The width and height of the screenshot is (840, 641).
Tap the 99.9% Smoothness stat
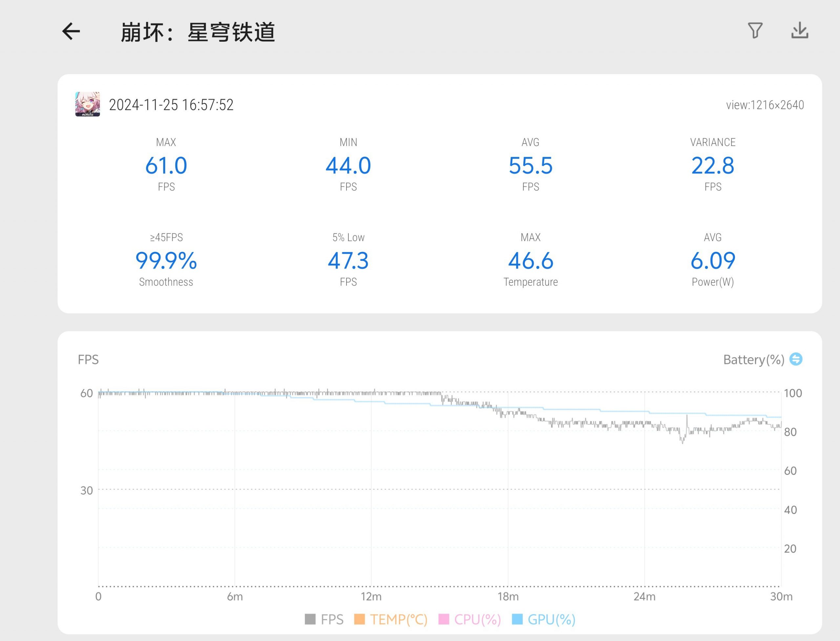click(166, 261)
